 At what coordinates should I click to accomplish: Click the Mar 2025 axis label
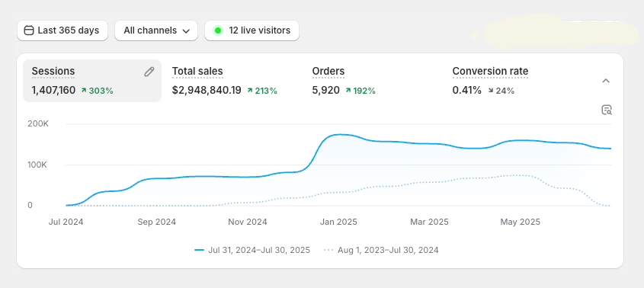pos(429,222)
